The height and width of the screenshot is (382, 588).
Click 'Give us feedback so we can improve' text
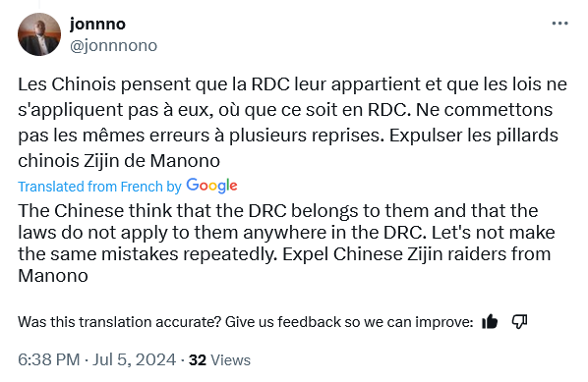[347, 322]
